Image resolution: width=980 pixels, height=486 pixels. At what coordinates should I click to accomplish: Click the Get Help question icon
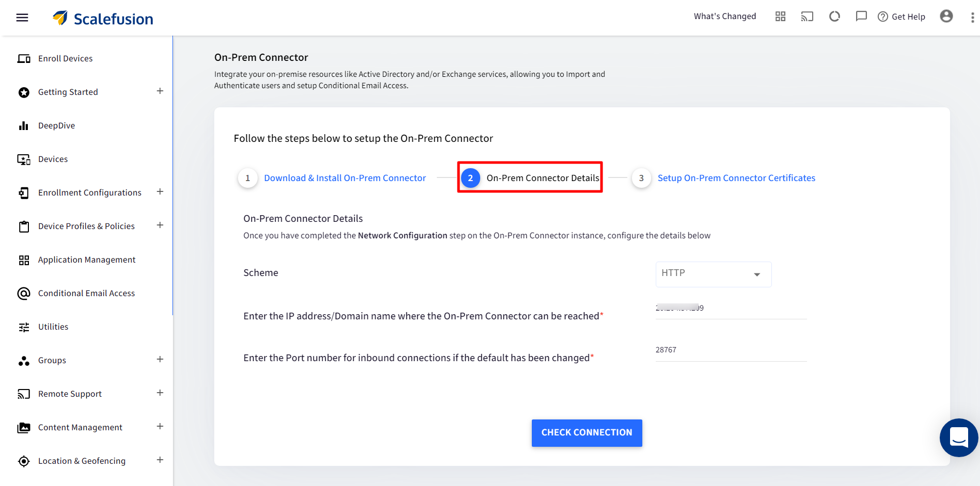pos(883,17)
